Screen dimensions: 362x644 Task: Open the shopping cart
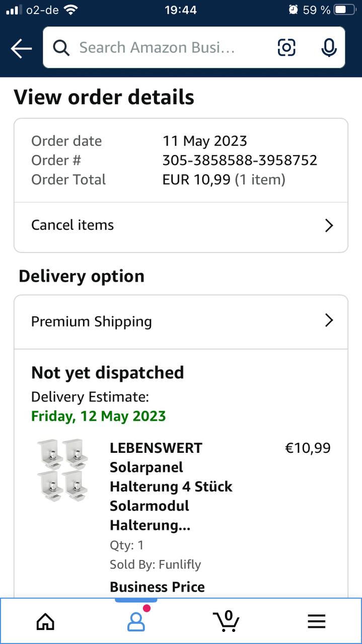click(226, 621)
